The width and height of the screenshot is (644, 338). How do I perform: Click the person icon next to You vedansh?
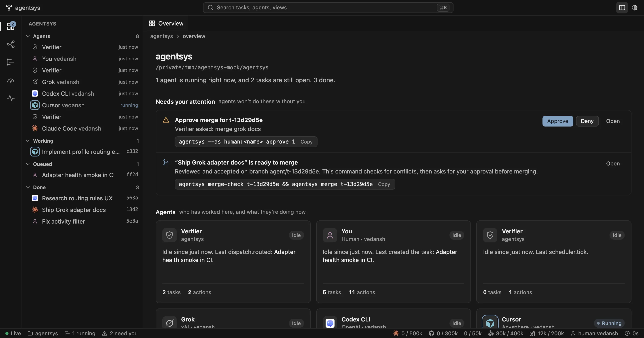tap(35, 59)
